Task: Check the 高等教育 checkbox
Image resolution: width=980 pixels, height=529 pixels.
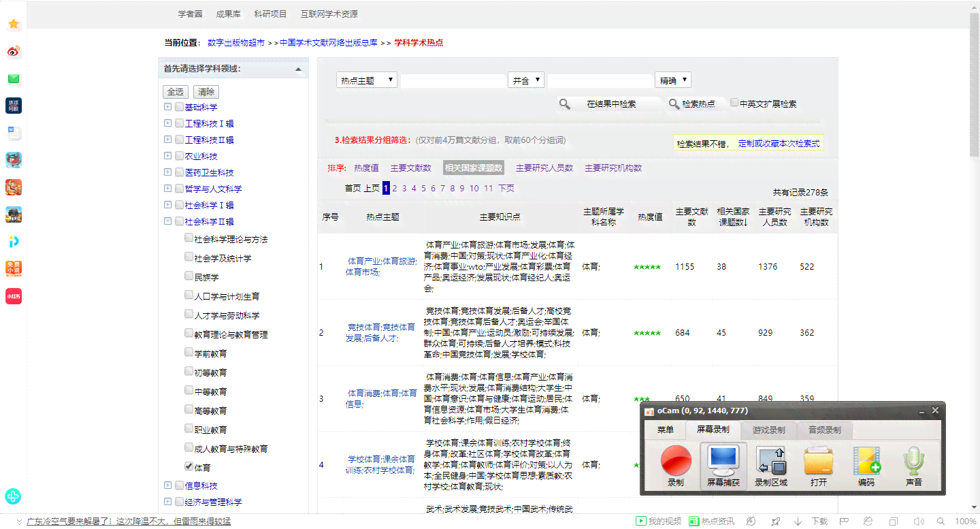Action: point(189,410)
